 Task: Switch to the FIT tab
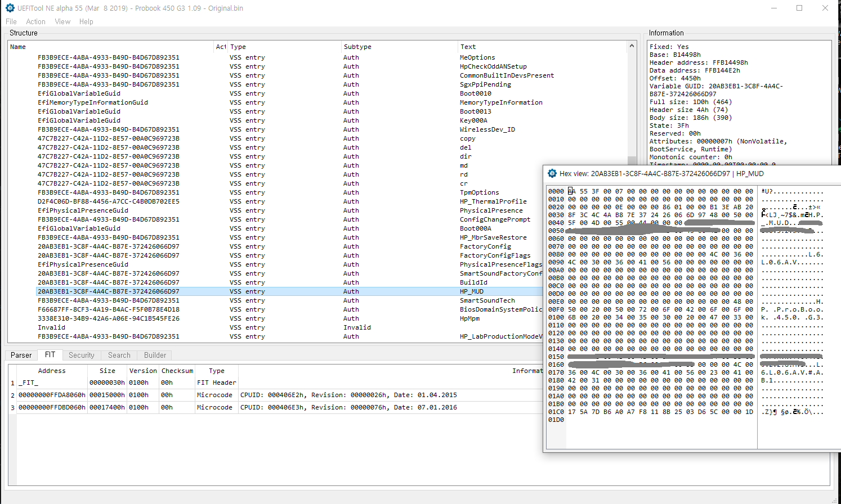50,355
